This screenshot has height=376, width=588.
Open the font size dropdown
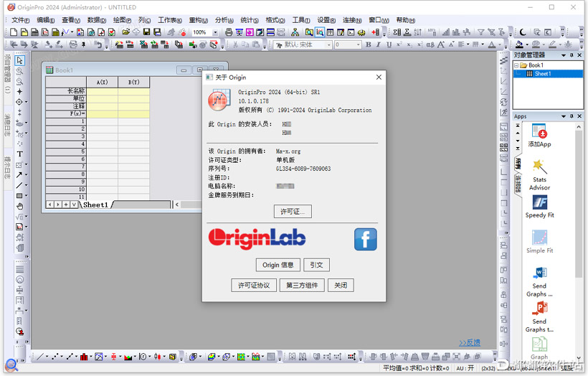pyautogui.click(x=358, y=44)
